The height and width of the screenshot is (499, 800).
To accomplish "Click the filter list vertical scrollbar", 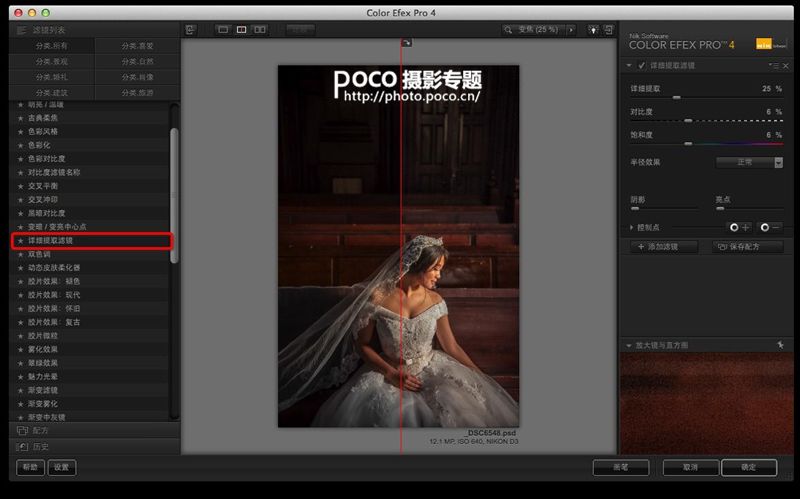I will (174, 196).
